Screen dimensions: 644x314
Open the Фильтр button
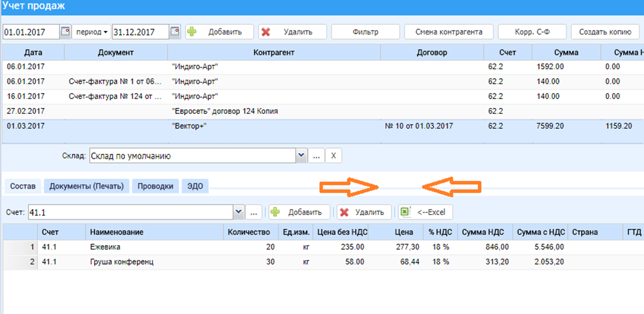365,32
